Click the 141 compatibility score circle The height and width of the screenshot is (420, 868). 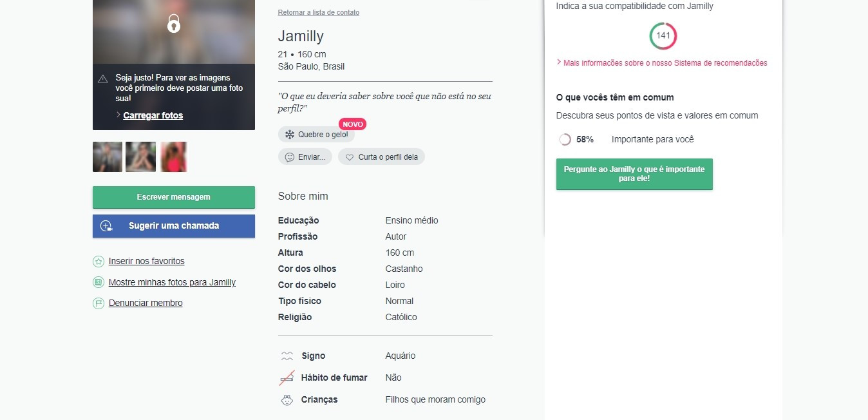pyautogui.click(x=663, y=35)
